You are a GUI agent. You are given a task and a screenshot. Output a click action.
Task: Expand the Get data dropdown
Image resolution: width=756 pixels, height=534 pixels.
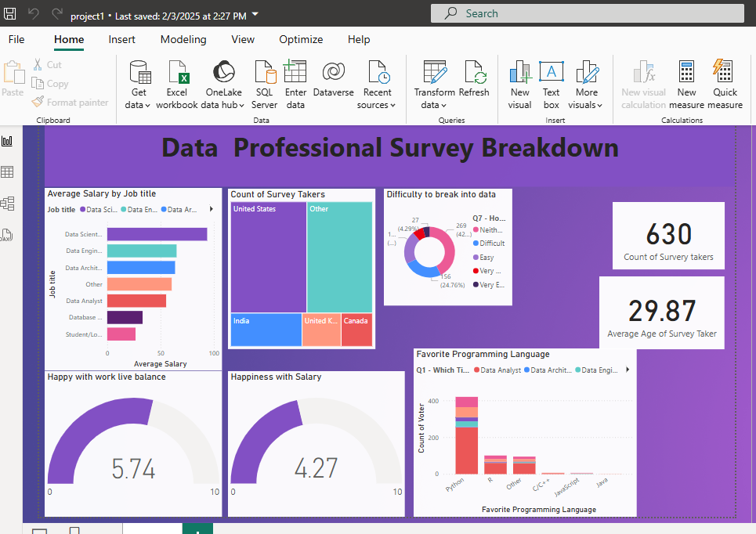[138, 105]
